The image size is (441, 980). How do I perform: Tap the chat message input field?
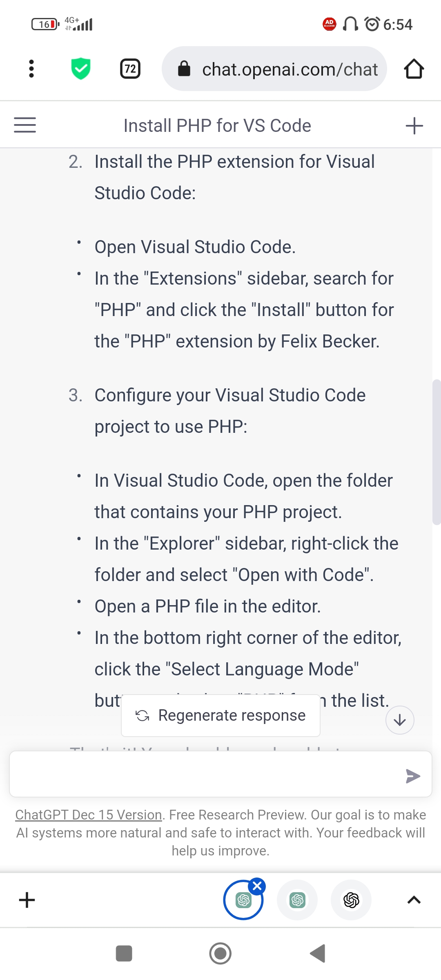pos(204,774)
